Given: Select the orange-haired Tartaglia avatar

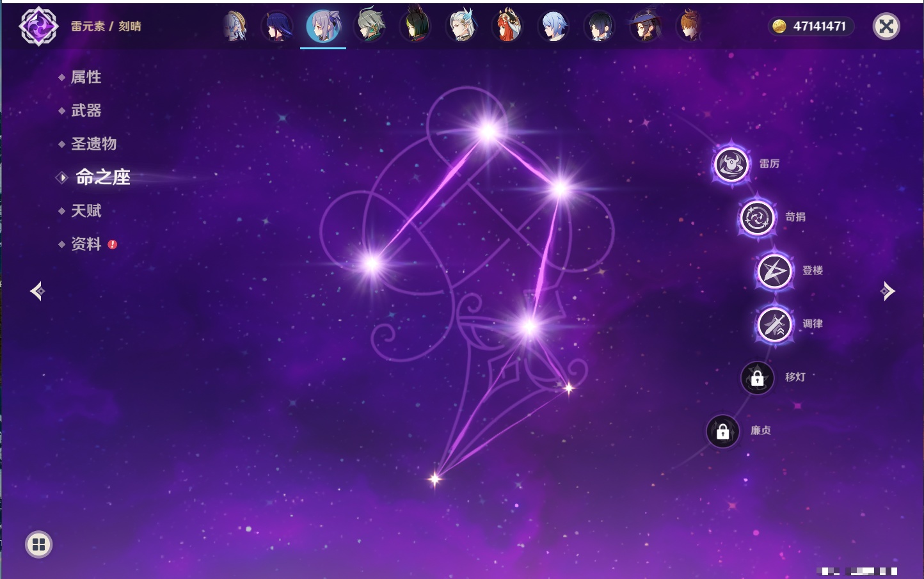Looking at the screenshot, I should click(x=690, y=26).
